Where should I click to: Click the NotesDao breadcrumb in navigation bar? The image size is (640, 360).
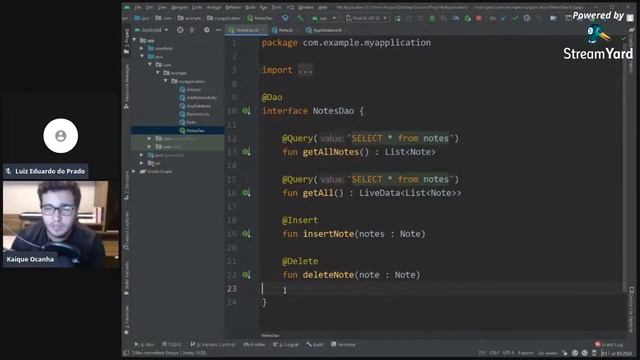[260, 18]
